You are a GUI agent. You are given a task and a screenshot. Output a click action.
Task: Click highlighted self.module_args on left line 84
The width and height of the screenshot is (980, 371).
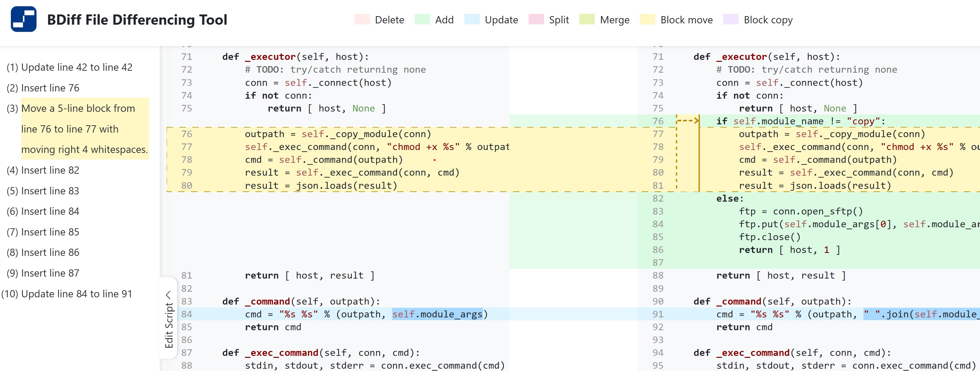coord(437,314)
